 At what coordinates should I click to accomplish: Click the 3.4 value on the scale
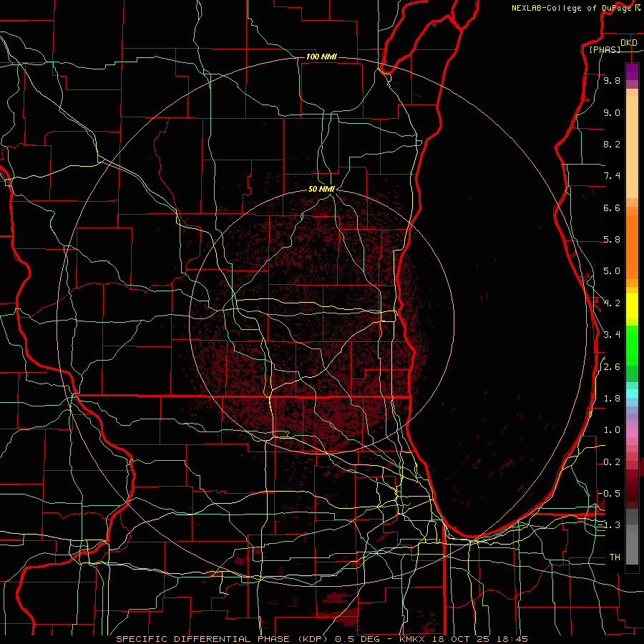612,335
